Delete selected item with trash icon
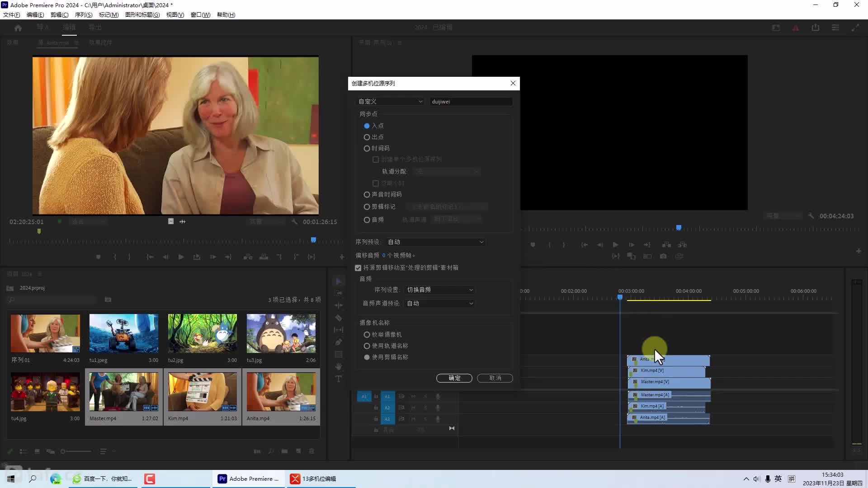 point(311,451)
